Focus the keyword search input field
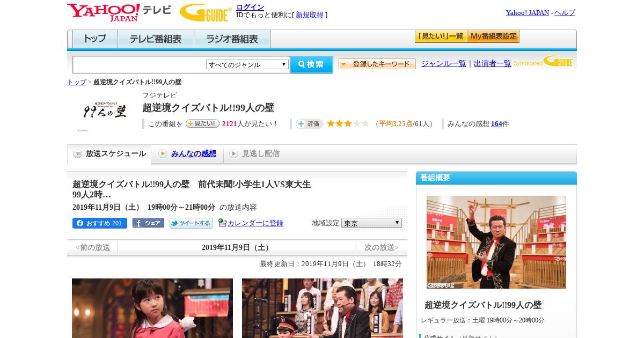This screenshot has width=644, height=338. (140, 64)
